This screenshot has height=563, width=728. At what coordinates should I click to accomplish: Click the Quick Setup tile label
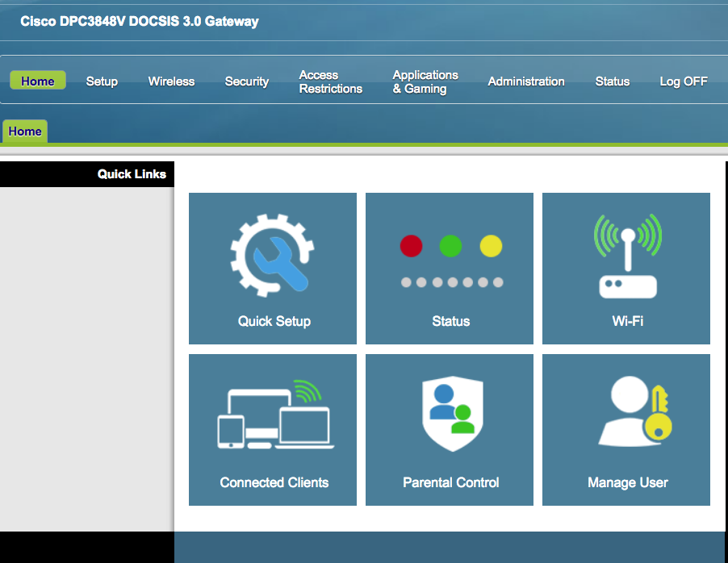[x=274, y=321]
